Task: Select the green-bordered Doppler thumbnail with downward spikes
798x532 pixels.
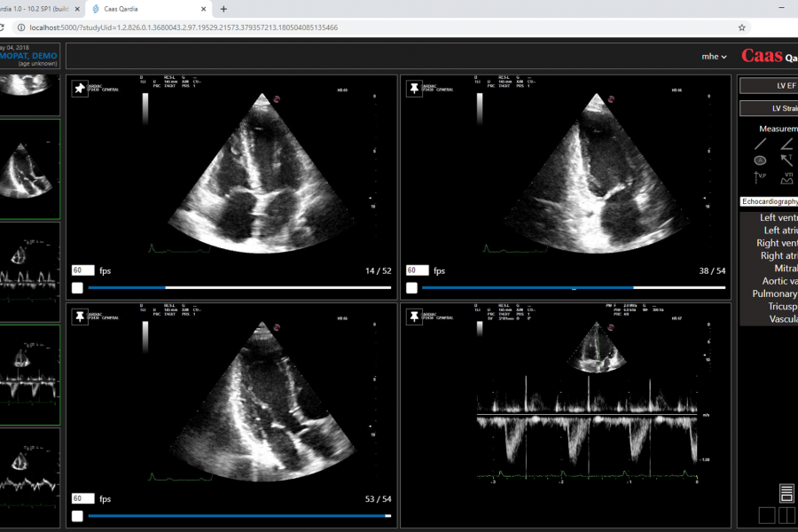Action: click(29, 375)
